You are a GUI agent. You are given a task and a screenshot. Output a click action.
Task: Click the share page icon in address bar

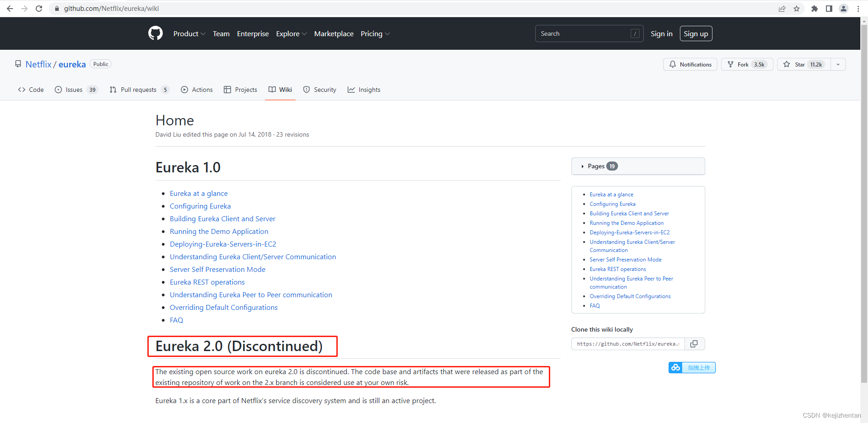point(782,9)
